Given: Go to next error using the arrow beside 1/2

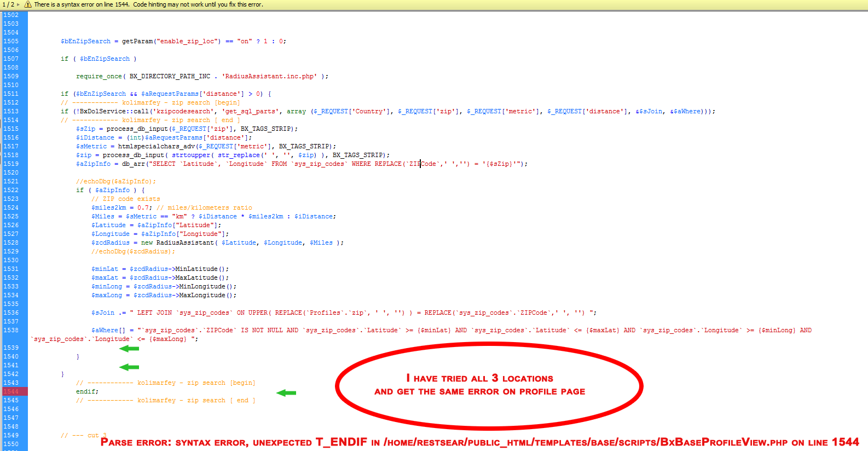Looking at the screenshot, I should pos(18,4).
